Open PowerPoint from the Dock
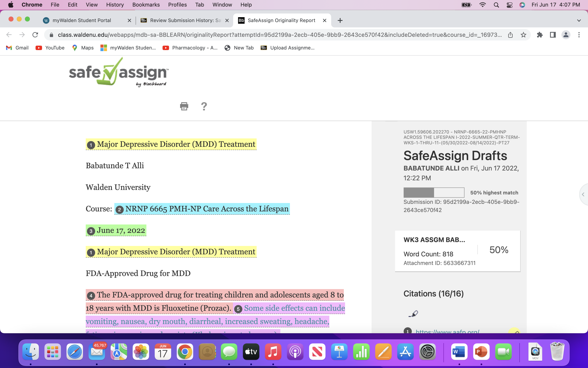 (481, 352)
